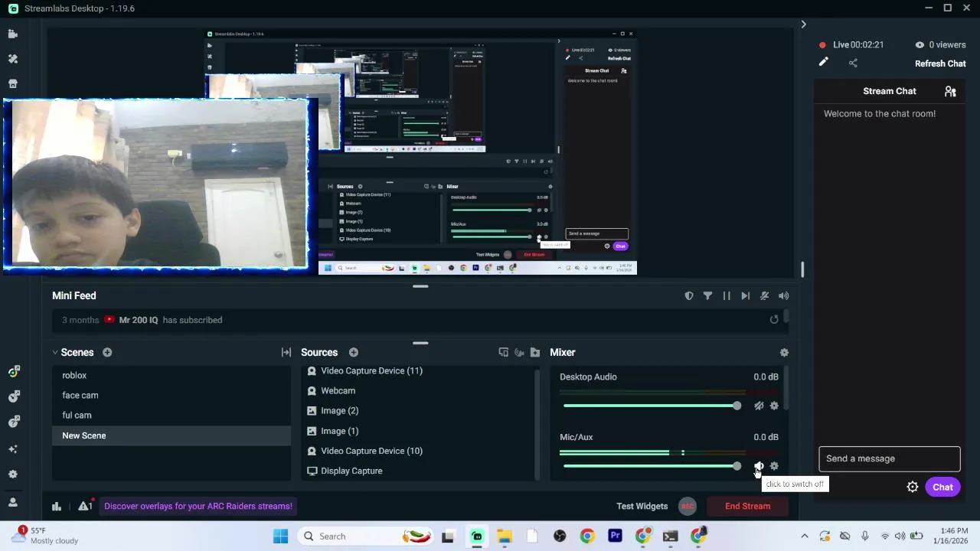The height and width of the screenshot is (551, 980).
Task: Click the End Stream button
Action: (x=747, y=506)
